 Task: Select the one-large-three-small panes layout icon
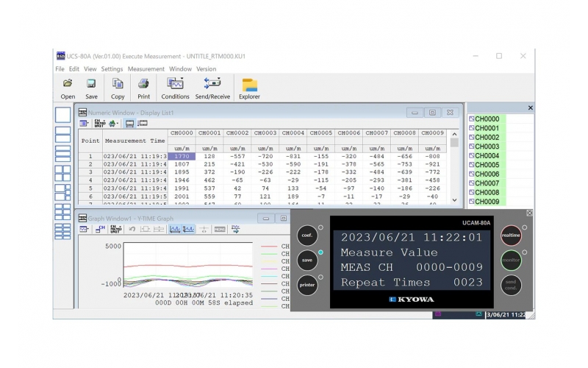pos(62,193)
